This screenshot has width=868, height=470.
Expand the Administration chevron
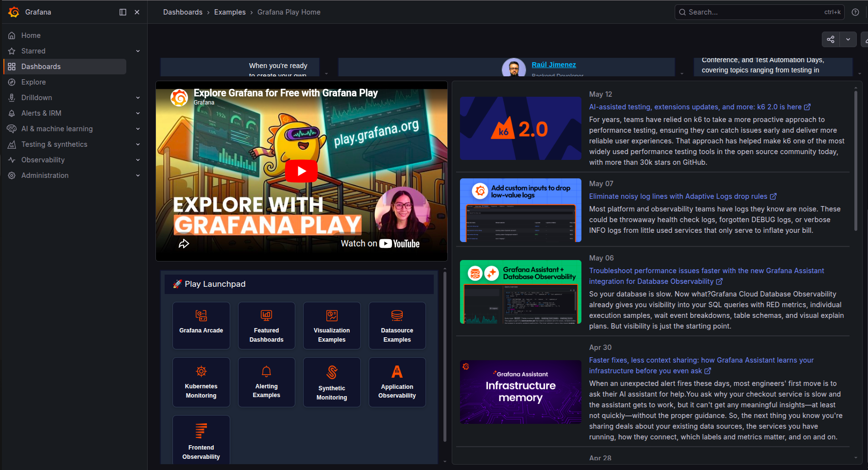click(138, 175)
